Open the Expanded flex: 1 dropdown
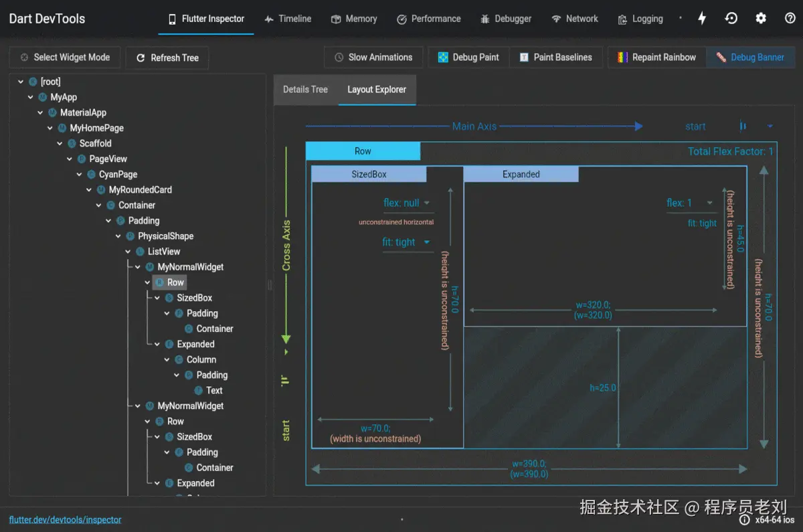Viewport: 803px width, 532px height. (691, 203)
